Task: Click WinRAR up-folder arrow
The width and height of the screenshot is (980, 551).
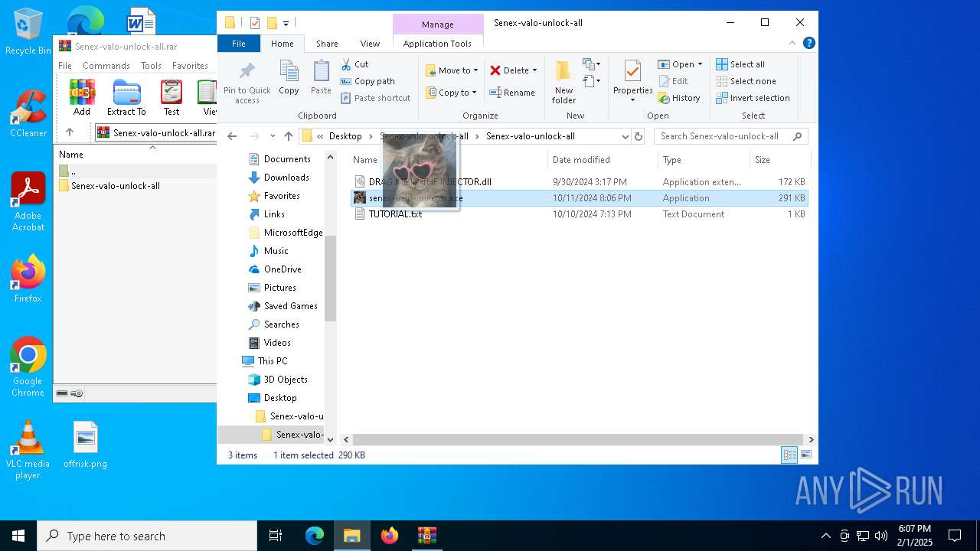Action: [x=70, y=132]
